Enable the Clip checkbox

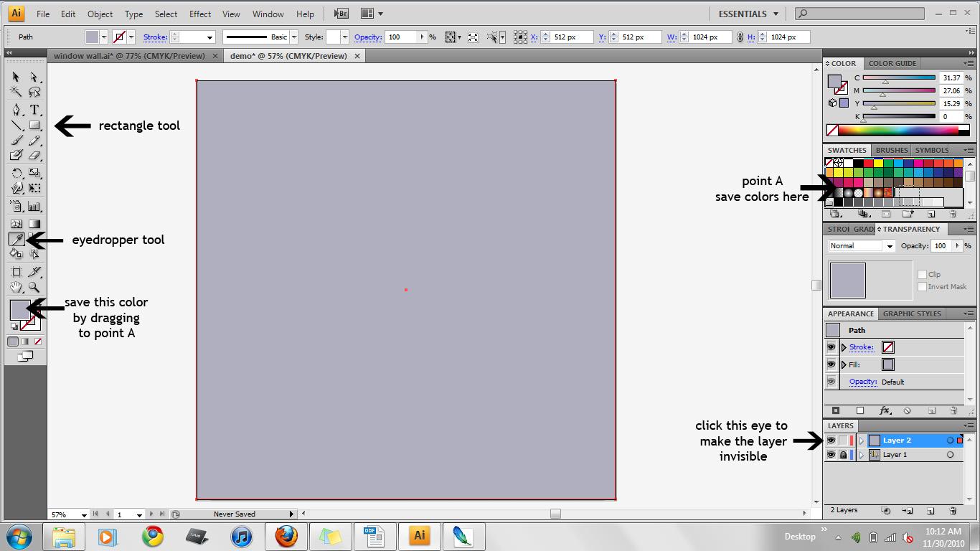(923, 274)
